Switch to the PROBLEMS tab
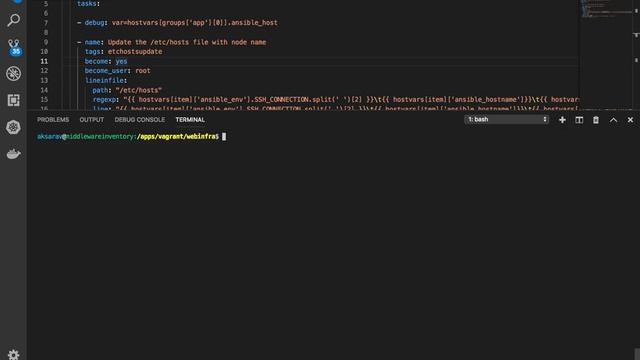The width and height of the screenshot is (640, 360). click(x=53, y=120)
